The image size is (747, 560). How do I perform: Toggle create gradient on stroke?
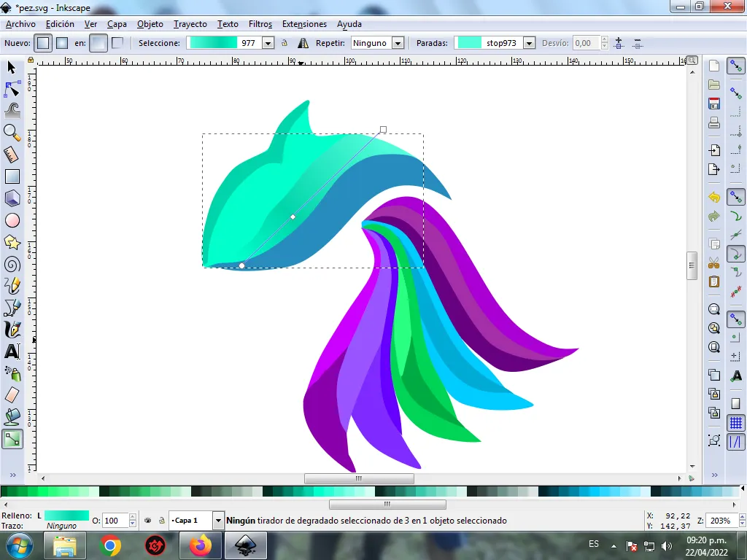(117, 43)
